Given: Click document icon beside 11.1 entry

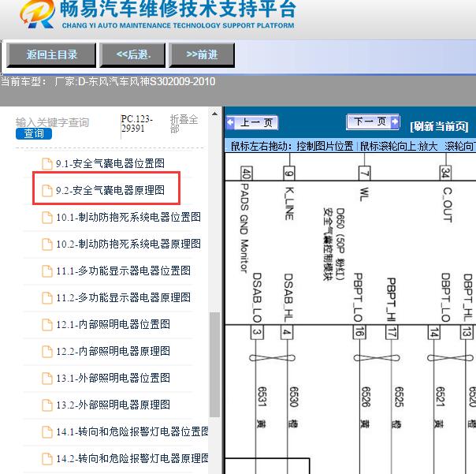Looking at the screenshot, I should pyautogui.click(x=47, y=271).
